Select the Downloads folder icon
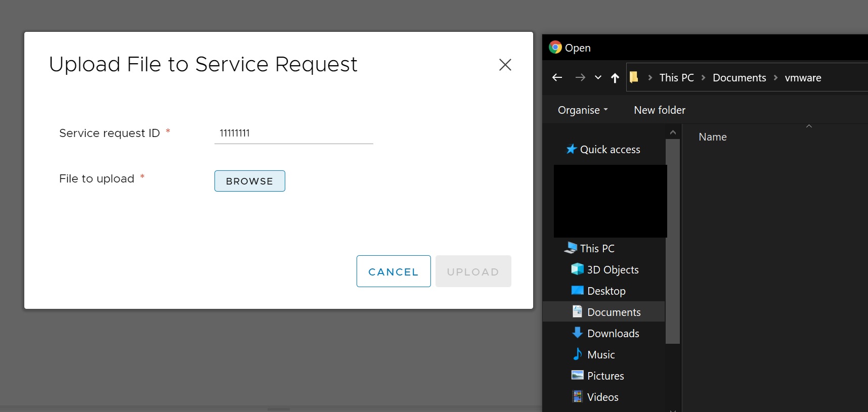Image resolution: width=868 pixels, height=412 pixels. click(x=577, y=333)
